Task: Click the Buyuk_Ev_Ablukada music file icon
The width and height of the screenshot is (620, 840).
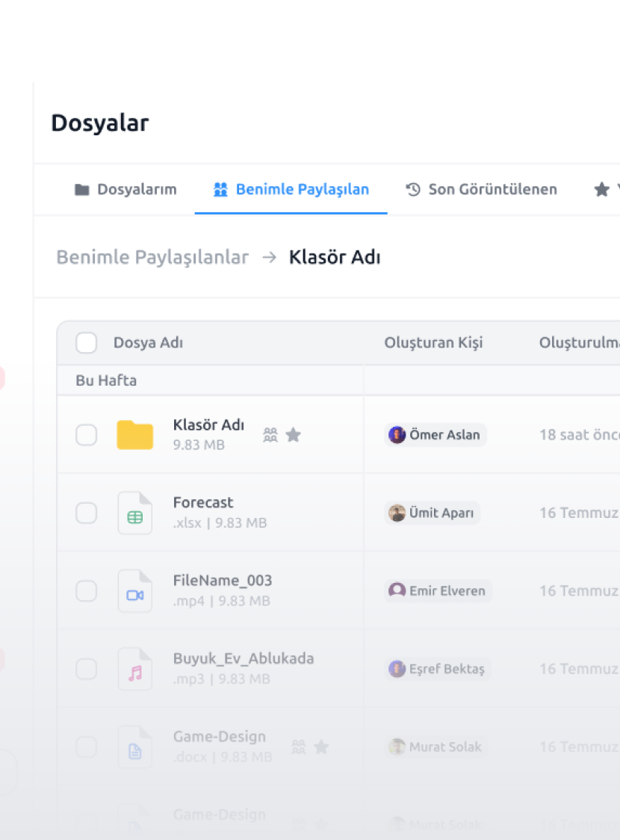Action: coord(134,670)
